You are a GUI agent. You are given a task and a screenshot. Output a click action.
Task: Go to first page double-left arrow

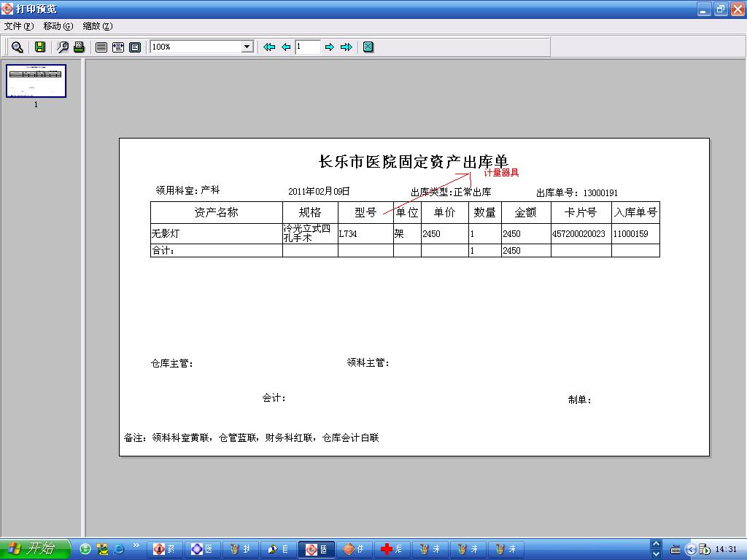tap(269, 47)
